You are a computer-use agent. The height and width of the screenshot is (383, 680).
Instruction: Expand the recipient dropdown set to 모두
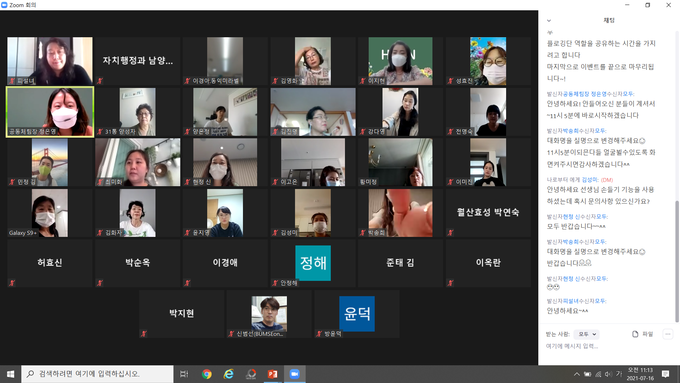[x=586, y=334]
